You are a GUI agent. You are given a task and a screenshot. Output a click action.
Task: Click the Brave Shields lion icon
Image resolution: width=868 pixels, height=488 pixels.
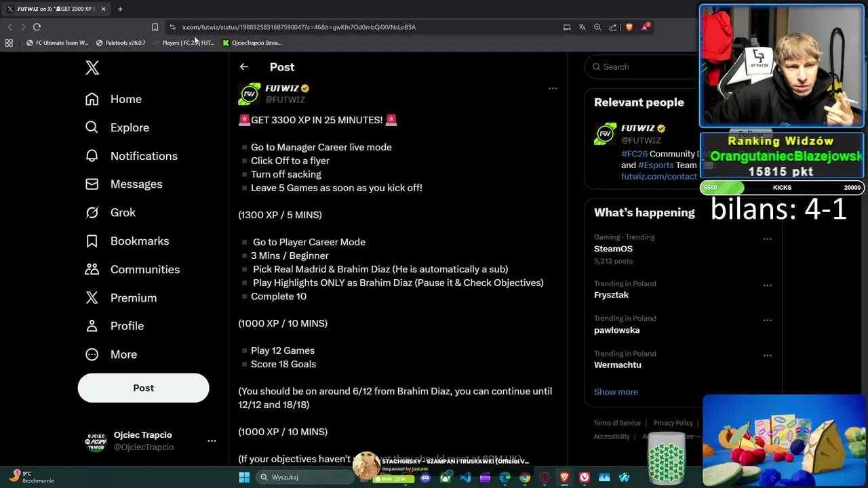tap(629, 27)
